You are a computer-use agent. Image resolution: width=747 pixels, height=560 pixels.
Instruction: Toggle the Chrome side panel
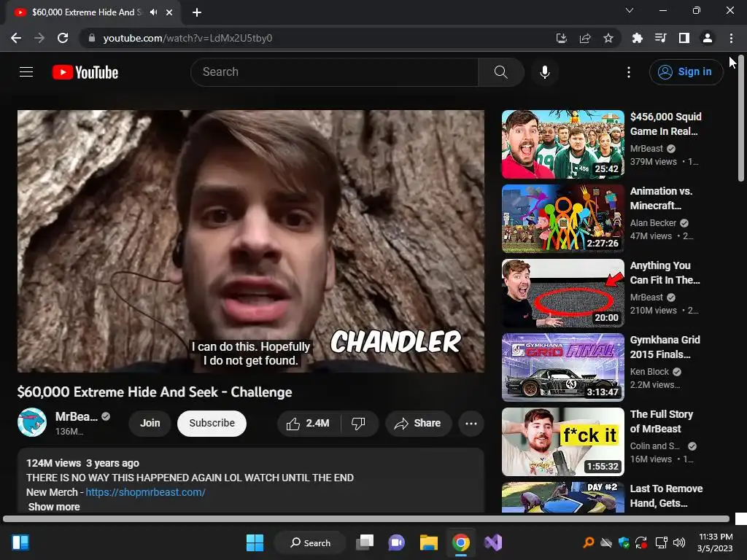point(684,38)
